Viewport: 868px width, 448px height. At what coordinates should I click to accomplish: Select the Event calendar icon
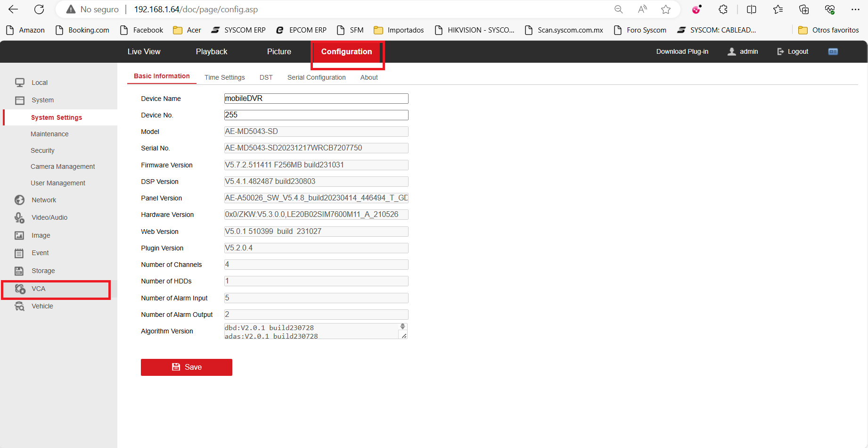tap(19, 253)
